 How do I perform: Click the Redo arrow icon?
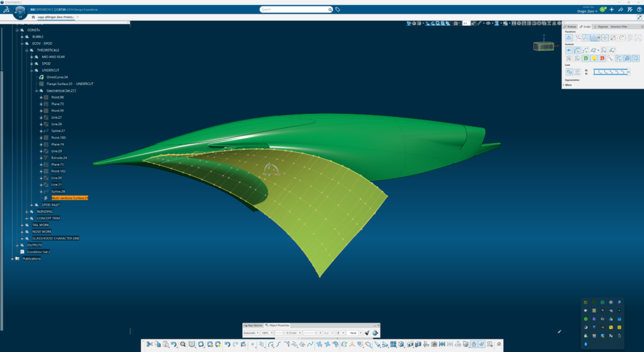[235, 344]
